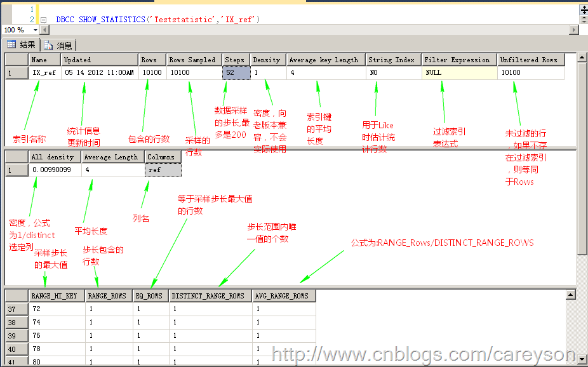Switch to the 结果 results tab
Viewport: 588px width, 367px height.
coord(22,44)
